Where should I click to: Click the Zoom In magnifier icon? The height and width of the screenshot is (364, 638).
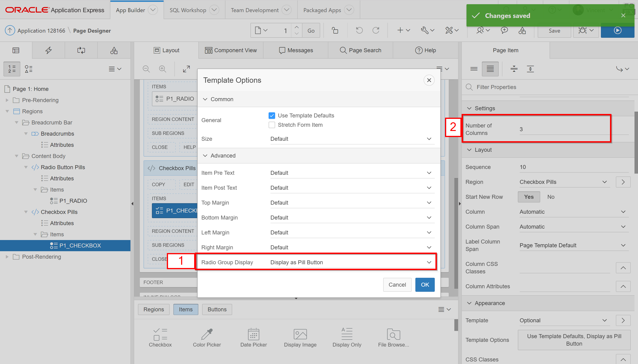[x=162, y=69]
